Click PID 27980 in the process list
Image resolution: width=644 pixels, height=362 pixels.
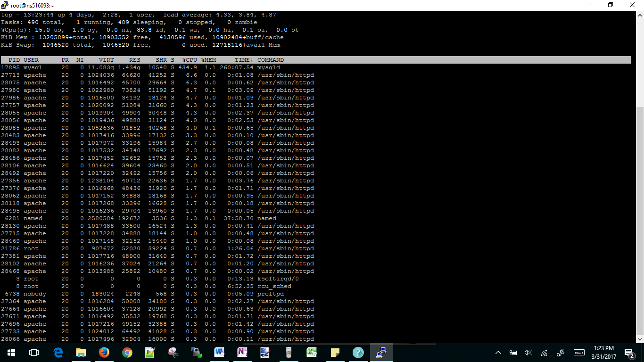coord(10,90)
